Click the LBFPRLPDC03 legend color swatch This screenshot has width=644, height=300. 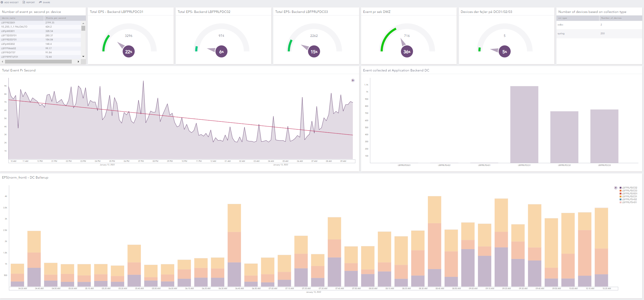621,191
